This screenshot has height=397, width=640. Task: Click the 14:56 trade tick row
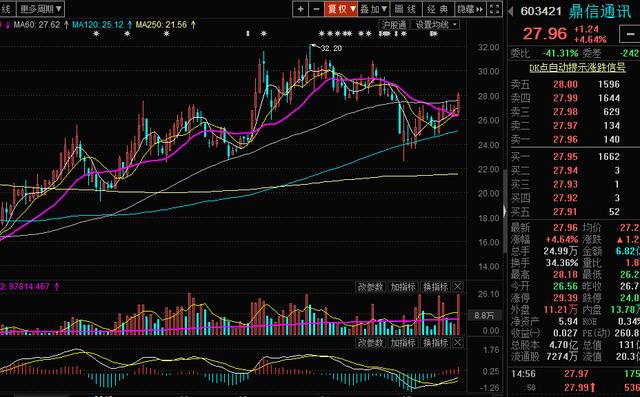pyautogui.click(x=574, y=374)
